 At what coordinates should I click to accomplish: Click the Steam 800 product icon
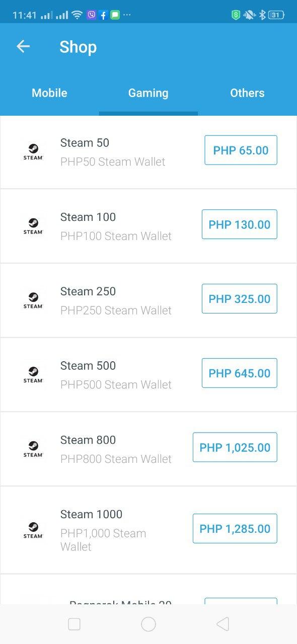point(33,448)
